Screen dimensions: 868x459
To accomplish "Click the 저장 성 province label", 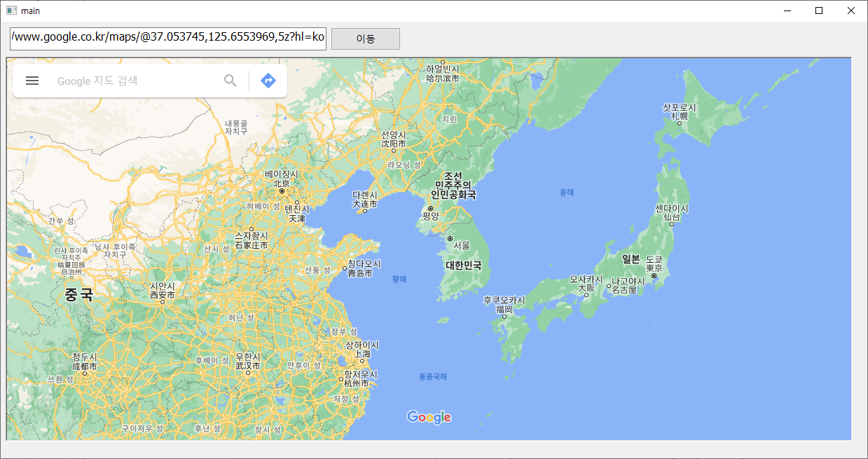I will (x=345, y=399).
